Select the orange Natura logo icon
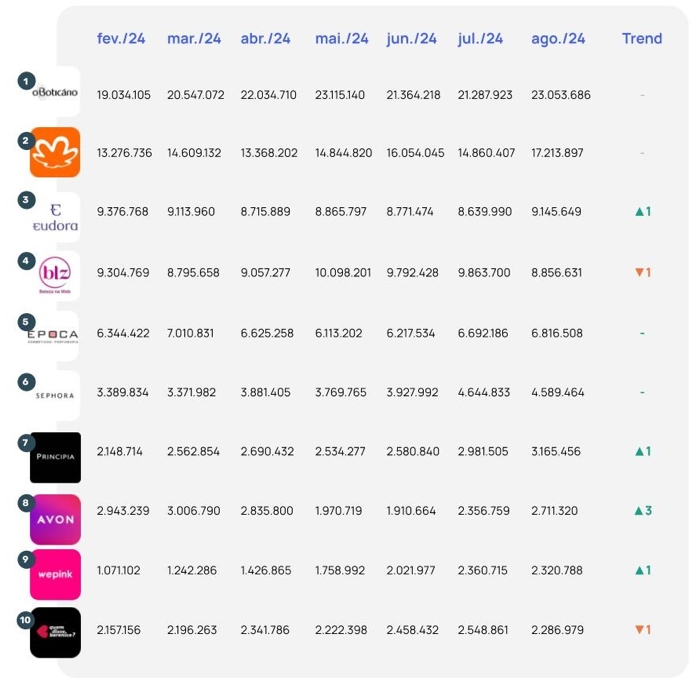 [x=55, y=152]
